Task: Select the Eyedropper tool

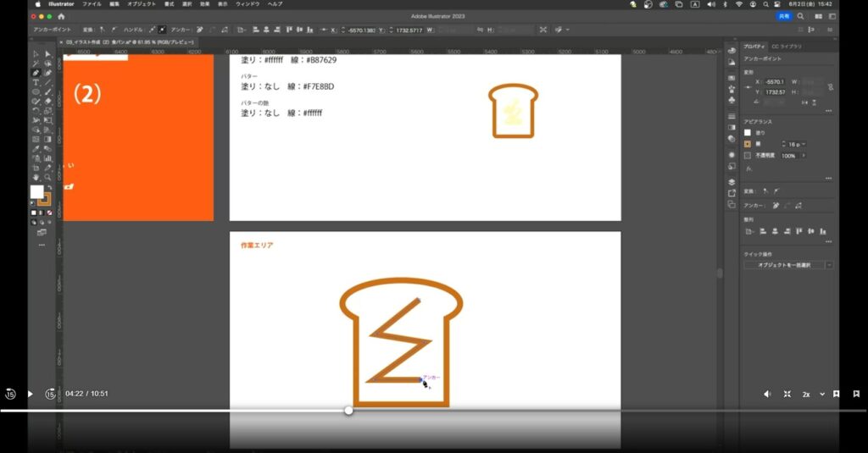Action: point(36,149)
